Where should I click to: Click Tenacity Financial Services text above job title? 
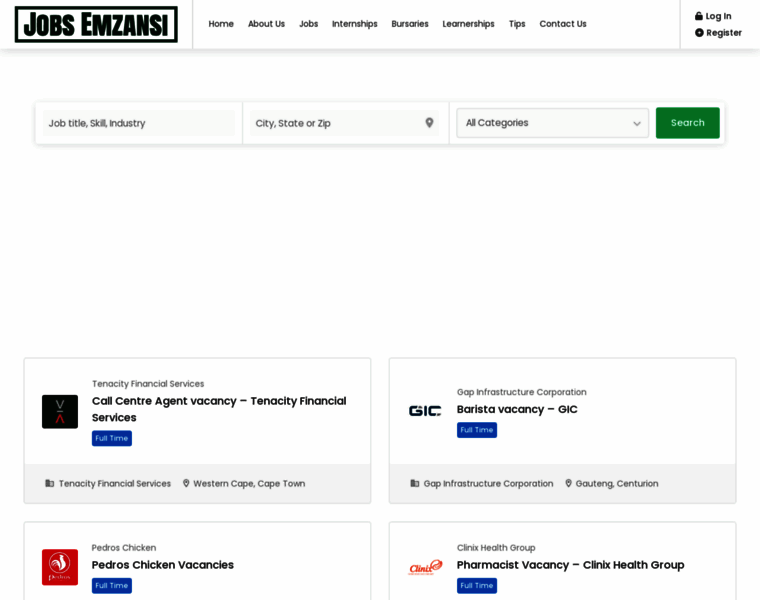click(148, 384)
